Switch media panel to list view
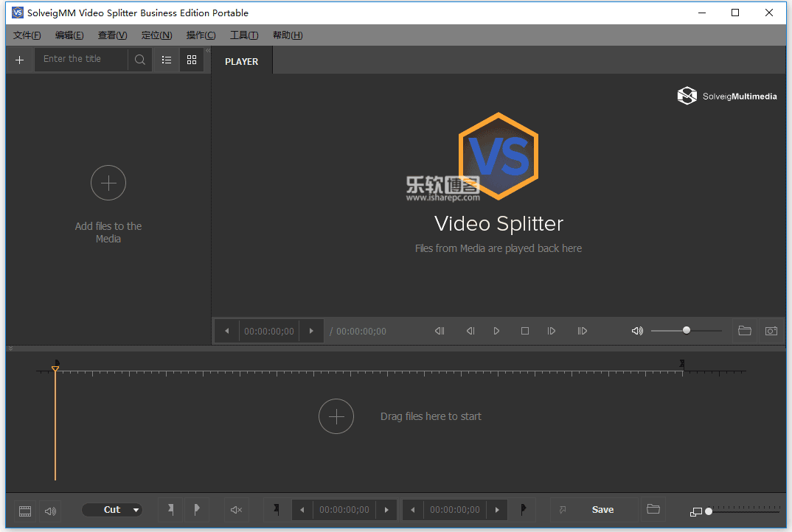Viewport: 792px width, 532px height. click(x=167, y=60)
